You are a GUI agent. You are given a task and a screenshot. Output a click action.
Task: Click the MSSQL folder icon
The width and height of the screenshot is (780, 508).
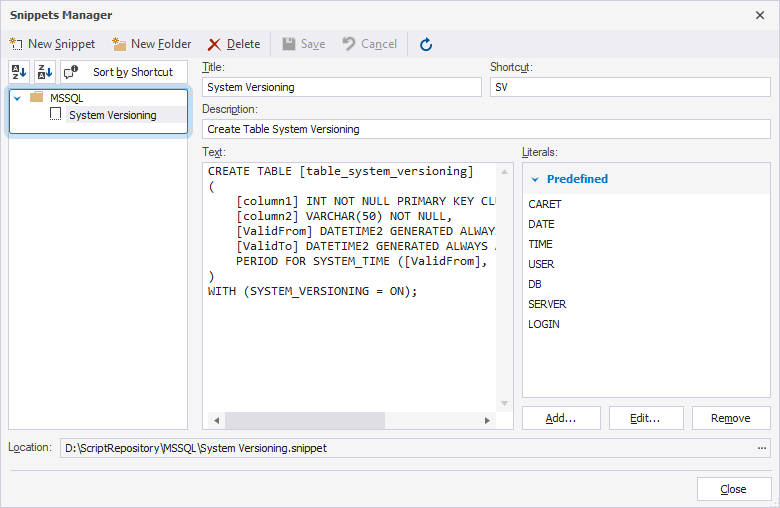click(x=37, y=97)
